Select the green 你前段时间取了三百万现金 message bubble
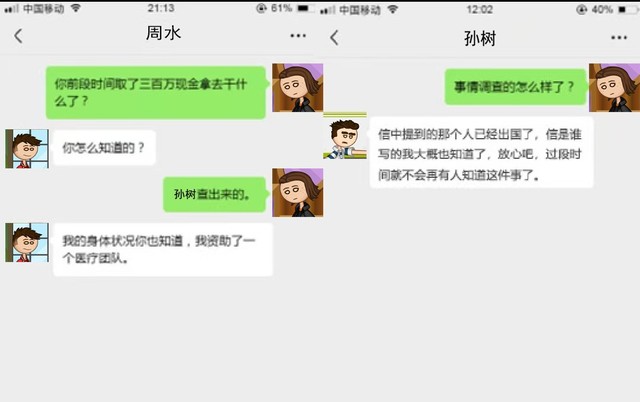Screen dimensions: 640x402 156,93
